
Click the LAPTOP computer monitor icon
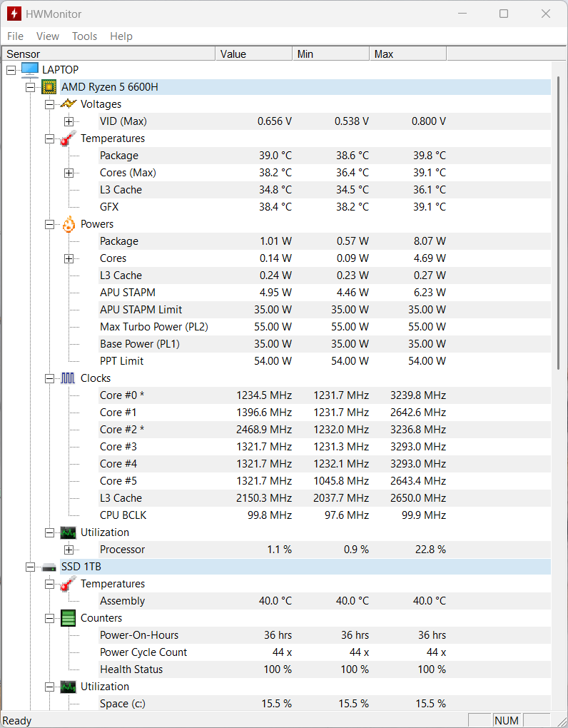[x=30, y=70]
